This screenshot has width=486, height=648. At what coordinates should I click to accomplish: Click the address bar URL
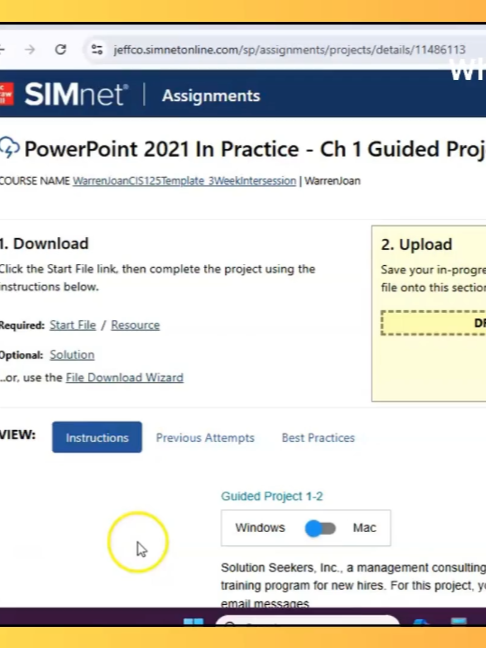click(x=289, y=50)
